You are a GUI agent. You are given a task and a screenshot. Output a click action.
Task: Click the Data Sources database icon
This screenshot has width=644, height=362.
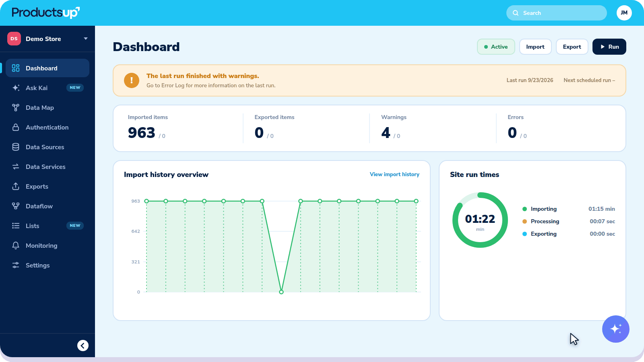(x=16, y=147)
